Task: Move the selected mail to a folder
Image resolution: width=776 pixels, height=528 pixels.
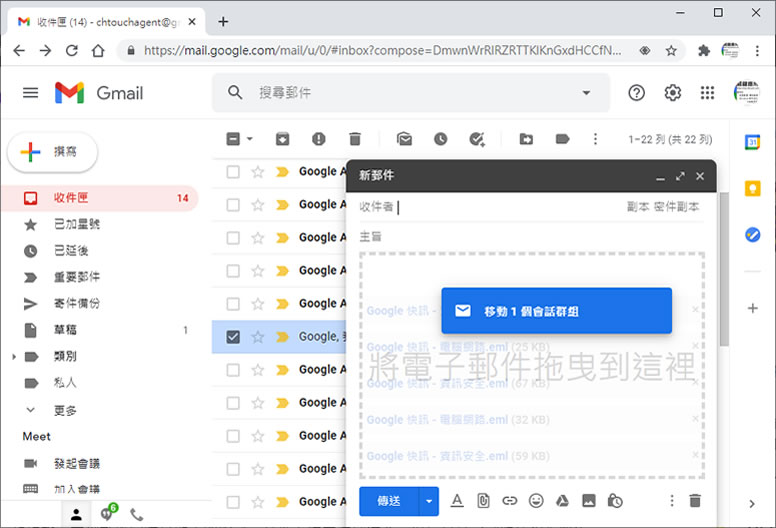Action: 526,139
